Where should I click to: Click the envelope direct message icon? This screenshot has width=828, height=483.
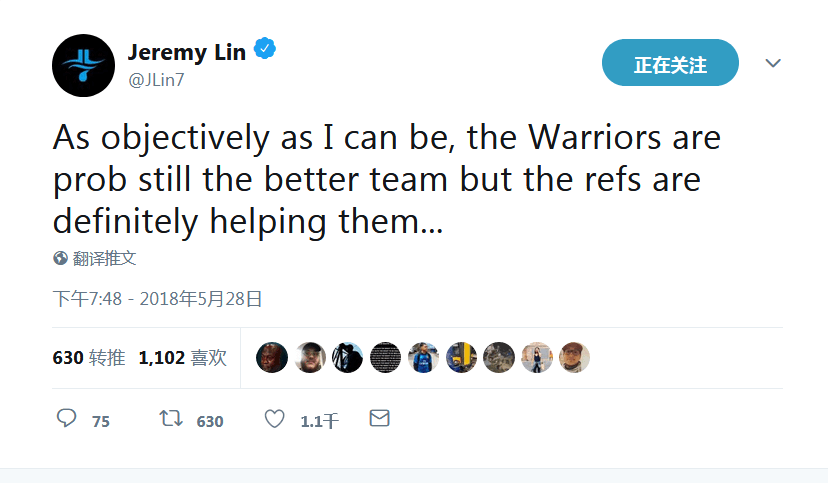(379, 418)
